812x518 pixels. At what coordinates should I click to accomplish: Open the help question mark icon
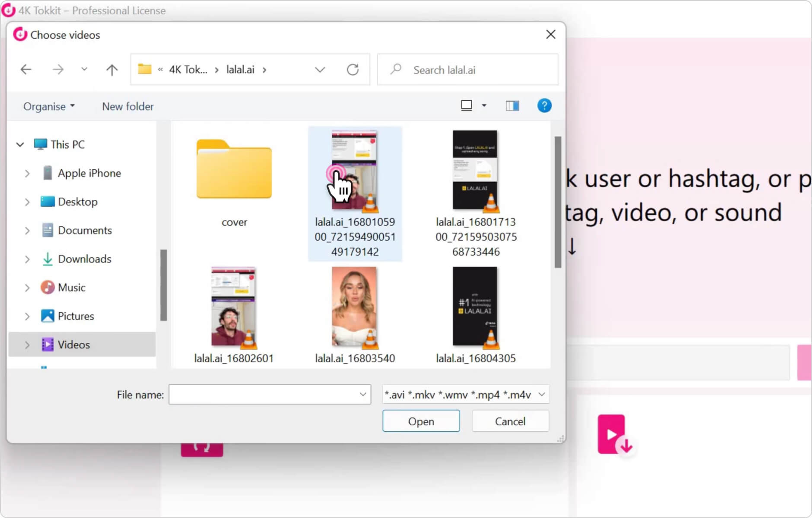(x=544, y=106)
